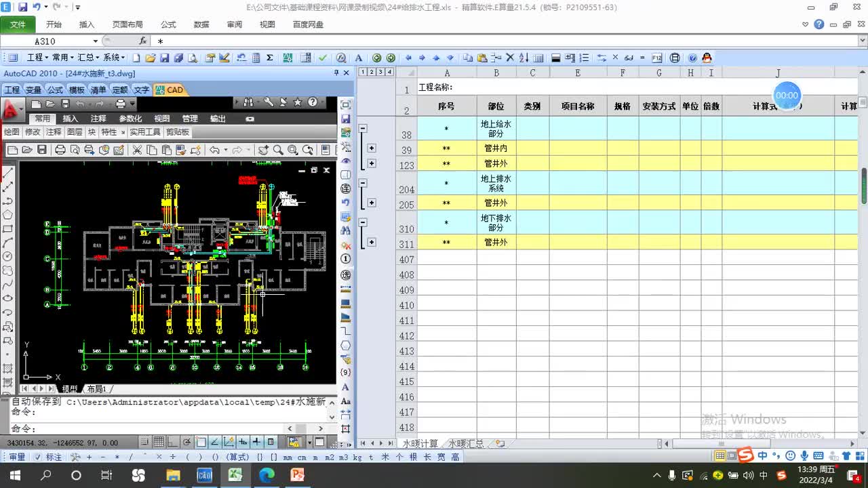
Task: Click AutoCAD binoculars search icon
Action: point(248,103)
